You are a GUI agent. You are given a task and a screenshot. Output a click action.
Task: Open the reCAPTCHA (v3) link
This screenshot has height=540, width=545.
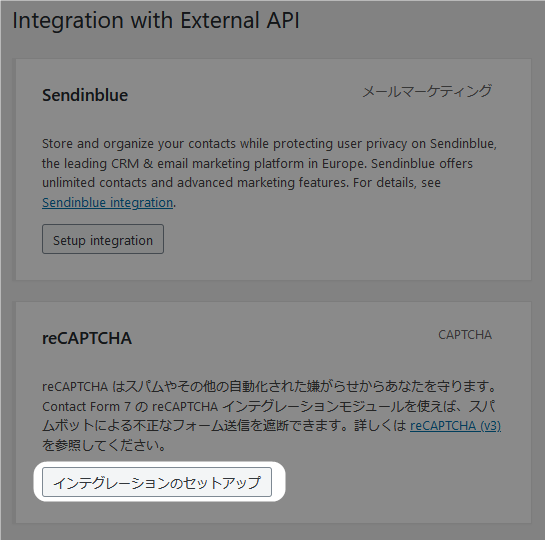[x=455, y=425]
